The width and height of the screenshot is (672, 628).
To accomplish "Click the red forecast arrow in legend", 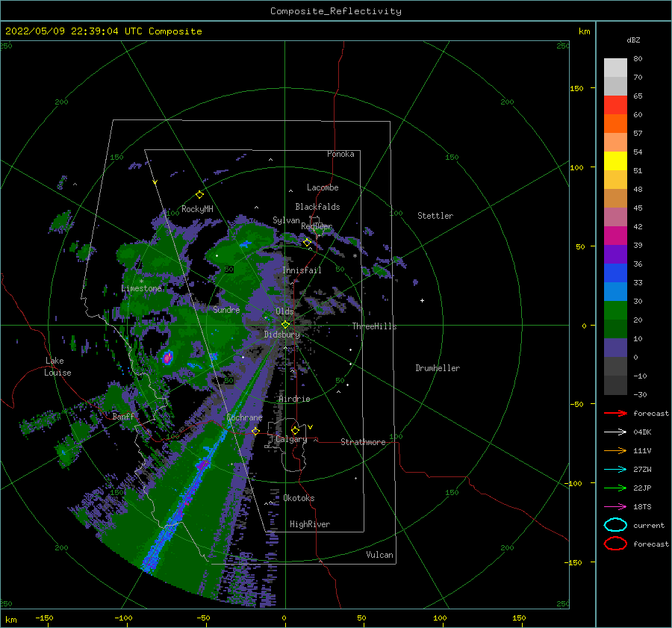I will click(615, 413).
